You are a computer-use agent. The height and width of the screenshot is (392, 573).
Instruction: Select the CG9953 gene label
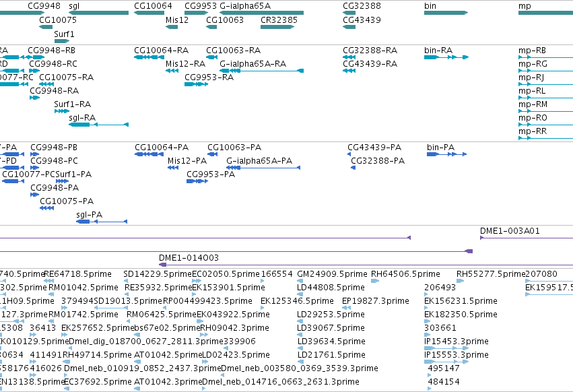click(x=201, y=6)
